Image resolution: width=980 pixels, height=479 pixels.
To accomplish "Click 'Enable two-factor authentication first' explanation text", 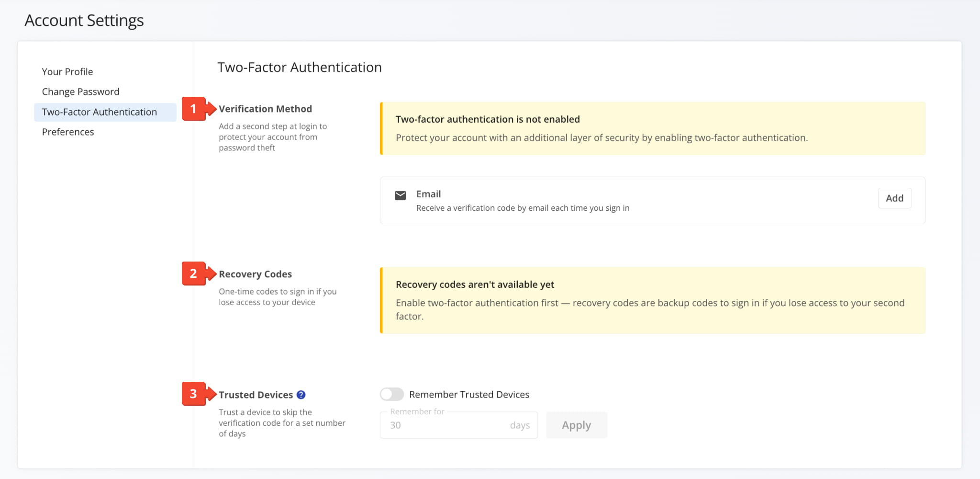I will tap(650, 309).
